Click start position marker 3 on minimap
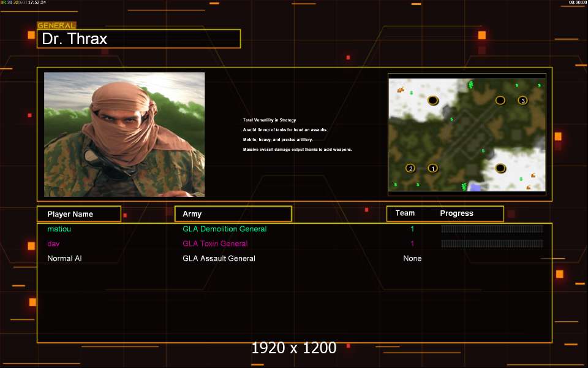This screenshot has width=588, height=368. 522,101
